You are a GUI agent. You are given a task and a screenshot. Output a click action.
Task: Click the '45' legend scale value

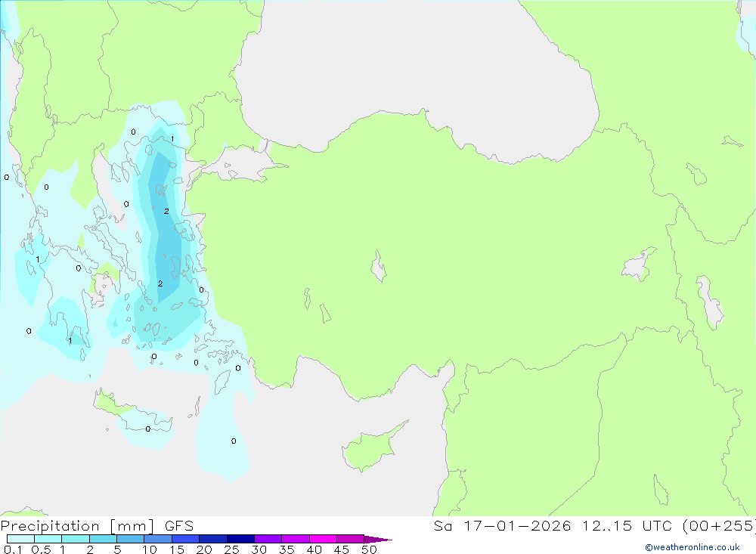coord(342,549)
